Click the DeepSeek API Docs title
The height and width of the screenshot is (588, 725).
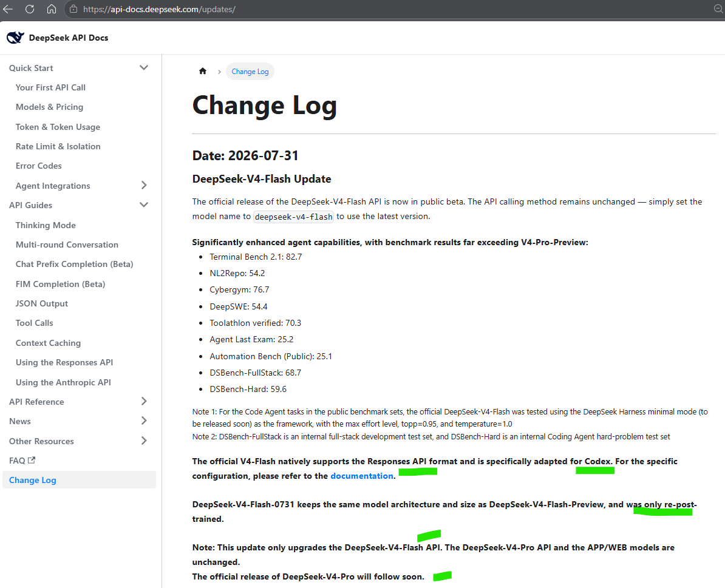point(69,38)
